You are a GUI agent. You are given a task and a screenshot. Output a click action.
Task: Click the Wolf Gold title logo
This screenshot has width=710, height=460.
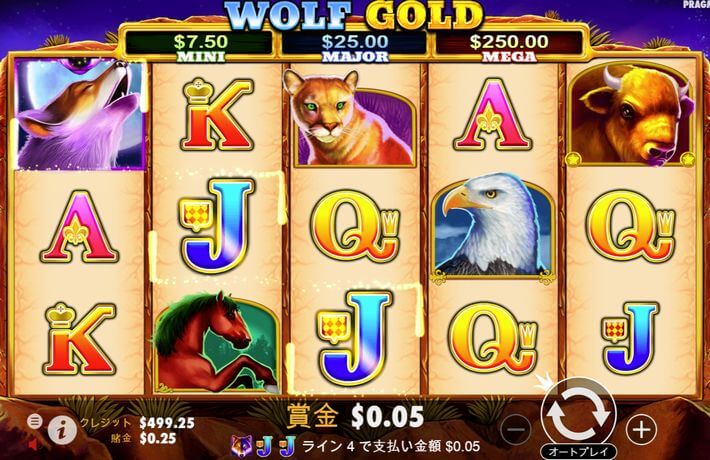[354, 14]
